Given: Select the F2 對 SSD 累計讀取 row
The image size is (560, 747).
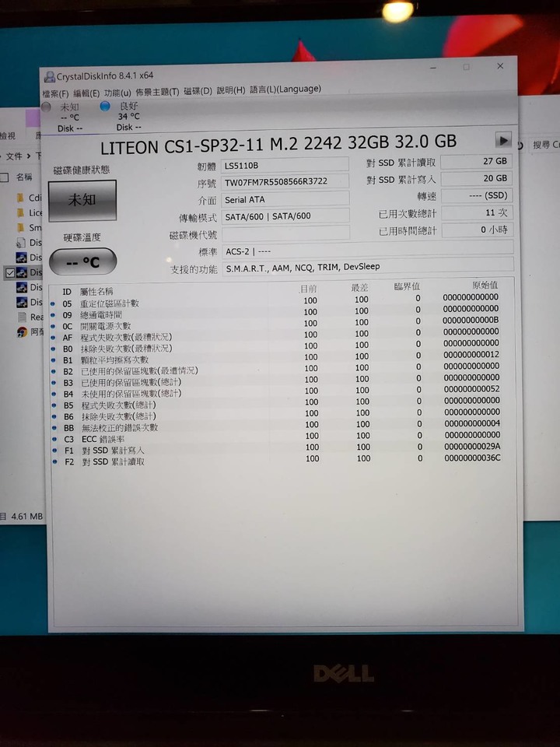Looking at the screenshot, I should point(276,461).
